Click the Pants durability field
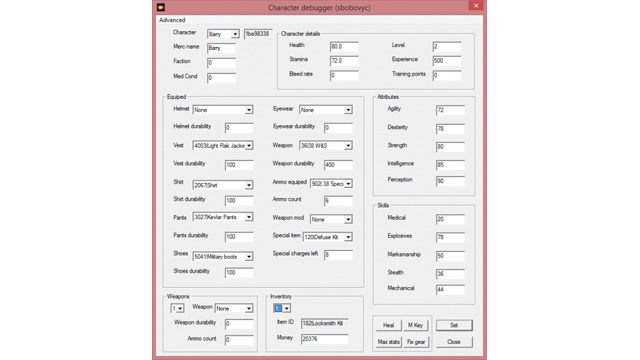Image resolution: width=640 pixels, height=360 pixels. click(239, 237)
